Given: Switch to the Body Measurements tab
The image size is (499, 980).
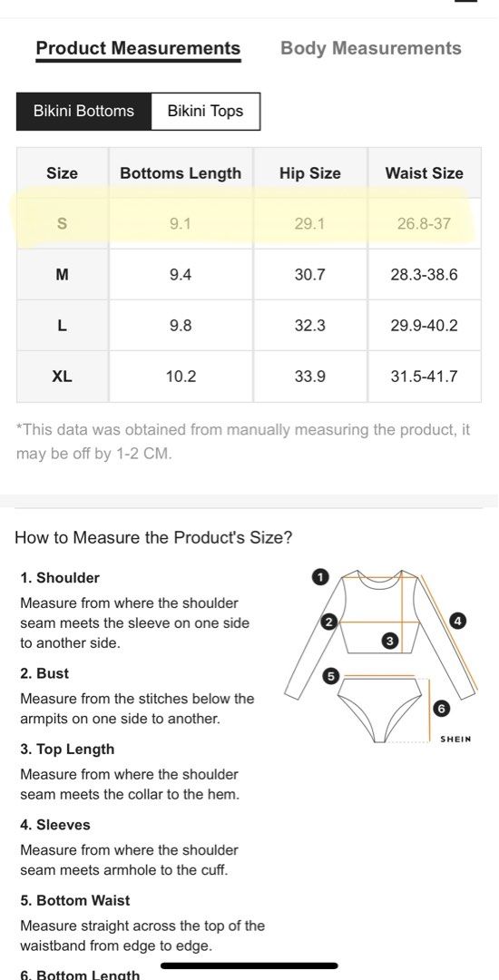Looking at the screenshot, I should [x=371, y=48].
